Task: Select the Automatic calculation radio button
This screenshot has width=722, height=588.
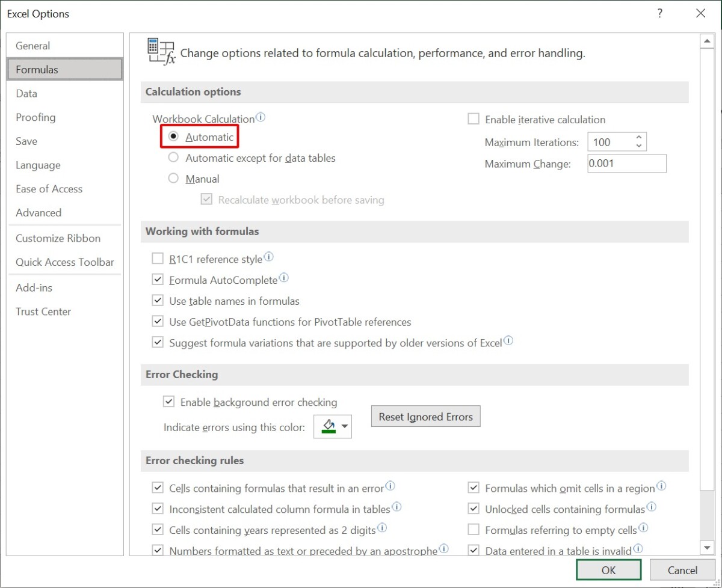Action: (x=174, y=136)
